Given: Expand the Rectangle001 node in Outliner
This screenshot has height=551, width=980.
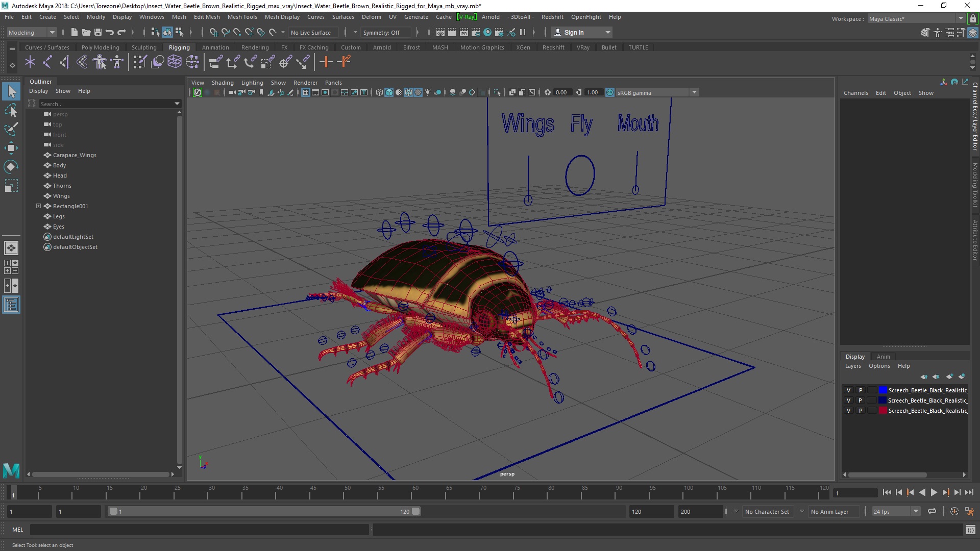Looking at the screenshot, I should click(x=38, y=206).
